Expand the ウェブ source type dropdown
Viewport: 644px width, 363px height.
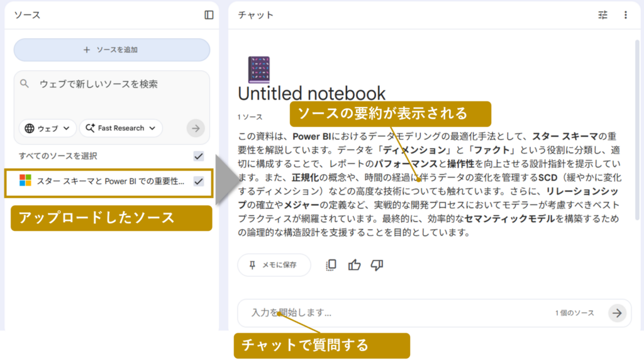point(48,128)
